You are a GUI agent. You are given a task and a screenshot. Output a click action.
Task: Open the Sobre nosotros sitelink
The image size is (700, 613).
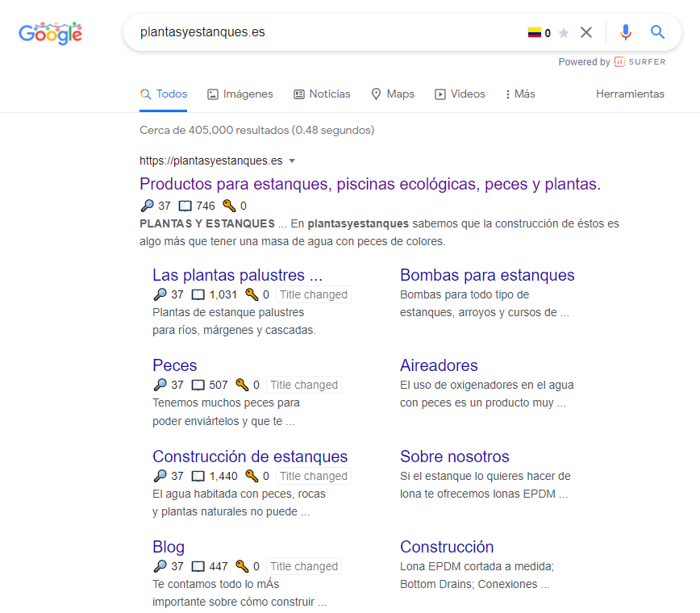455,457
